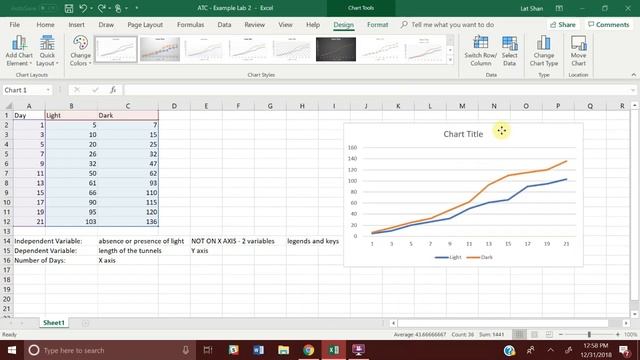The image size is (640, 360).
Task: Open the Action Center notifications
Action: [624, 350]
